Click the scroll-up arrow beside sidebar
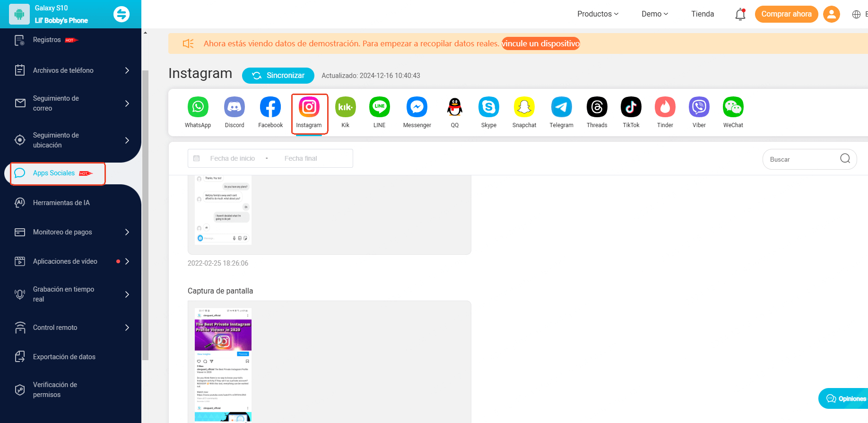868x423 pixels. (x=146, y=33)
